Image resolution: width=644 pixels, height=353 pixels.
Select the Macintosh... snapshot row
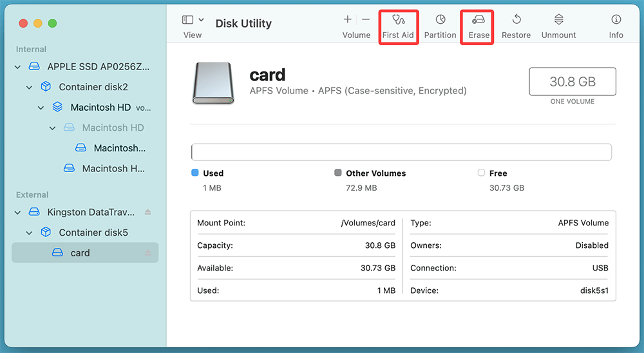(86, 148)
